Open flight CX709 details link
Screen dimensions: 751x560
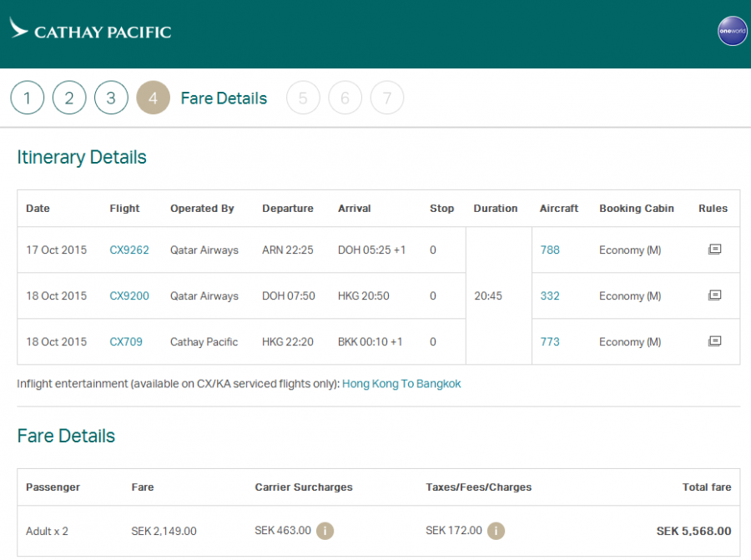[x=125, y=342]
